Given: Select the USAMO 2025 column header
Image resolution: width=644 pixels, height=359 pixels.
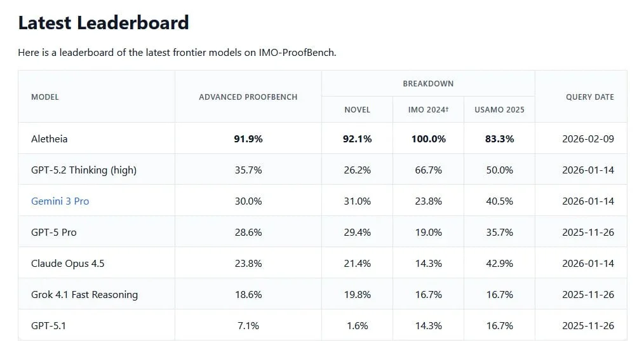Looking at the screenshot, I should tap(499, 110).
